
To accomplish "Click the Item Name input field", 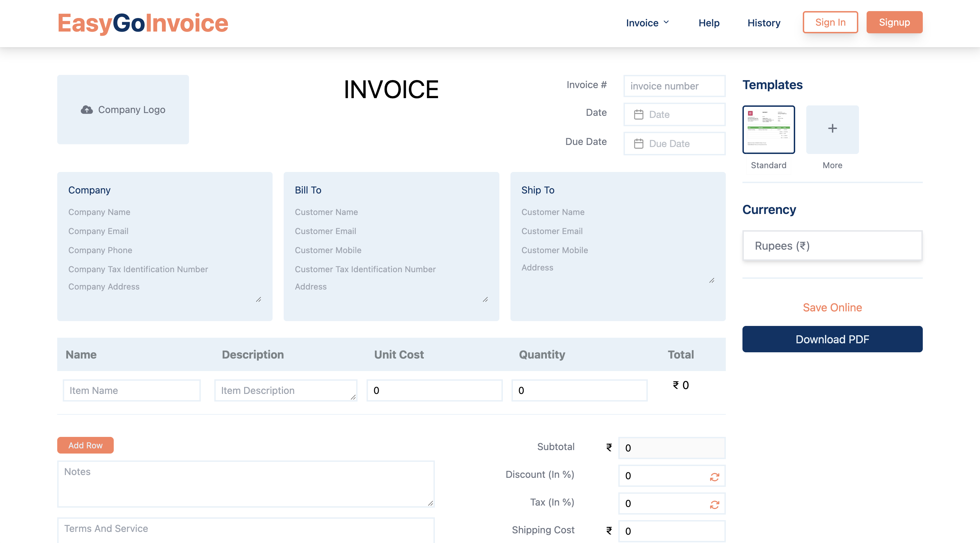I will (131, 390).
